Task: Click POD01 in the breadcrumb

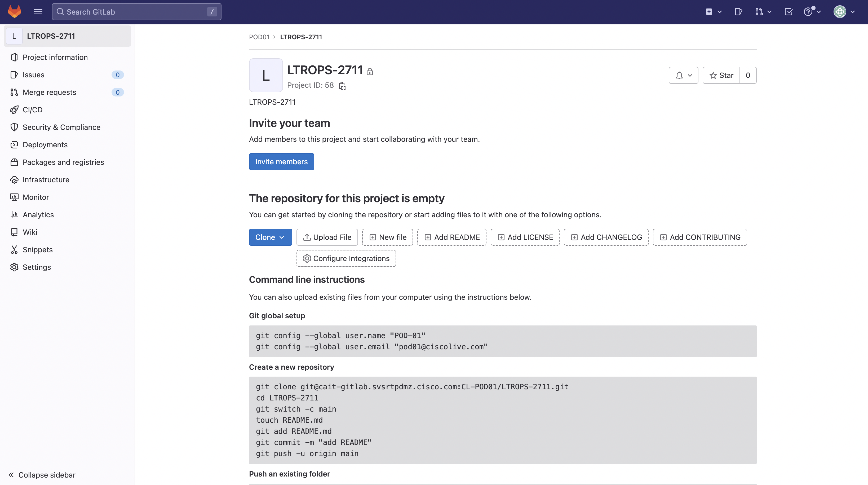Action: click(259, 37)
